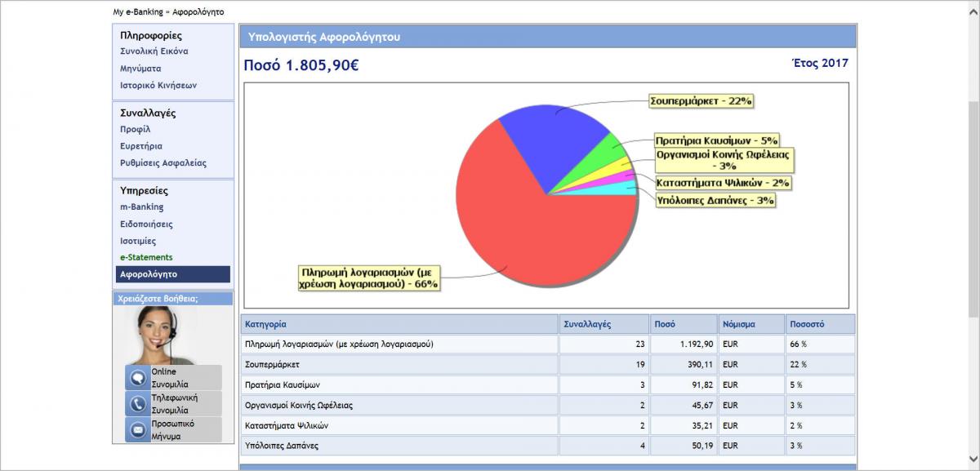Click the amount 91,82 in the table
Image resolution: width=980 pixels, height=471 pixels.
click(702, 384)
